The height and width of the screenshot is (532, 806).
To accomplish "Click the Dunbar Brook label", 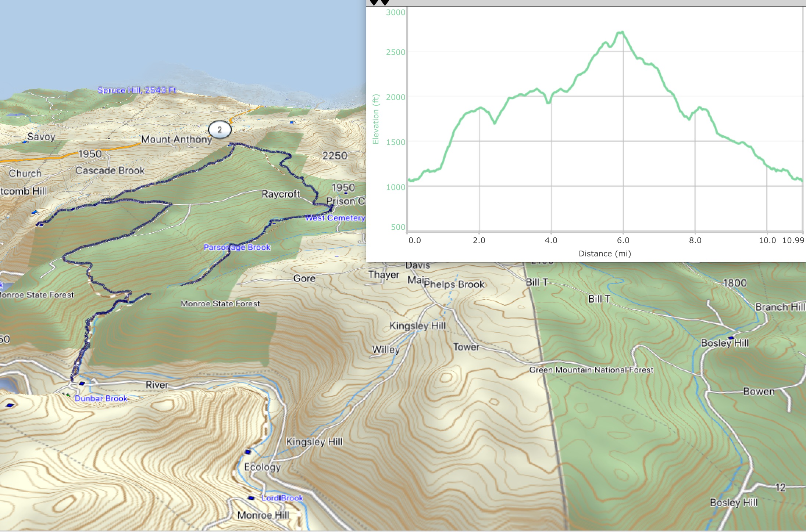I will pos(101,399).
